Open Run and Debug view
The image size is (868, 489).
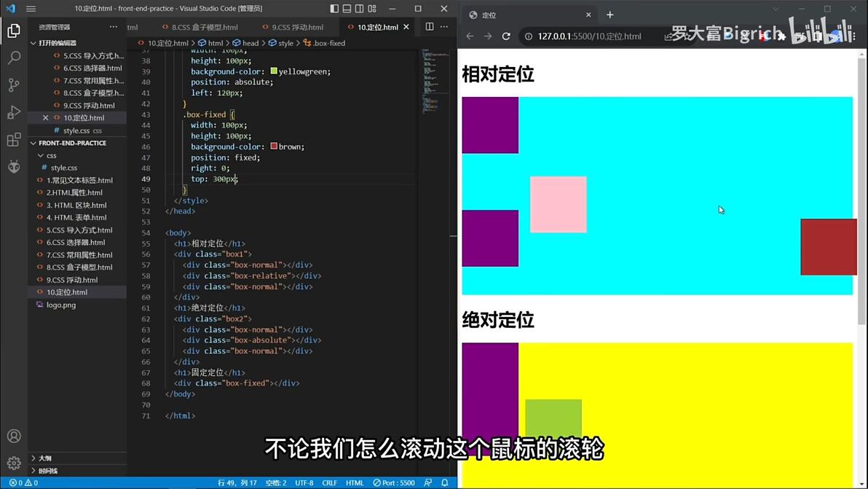14,112
